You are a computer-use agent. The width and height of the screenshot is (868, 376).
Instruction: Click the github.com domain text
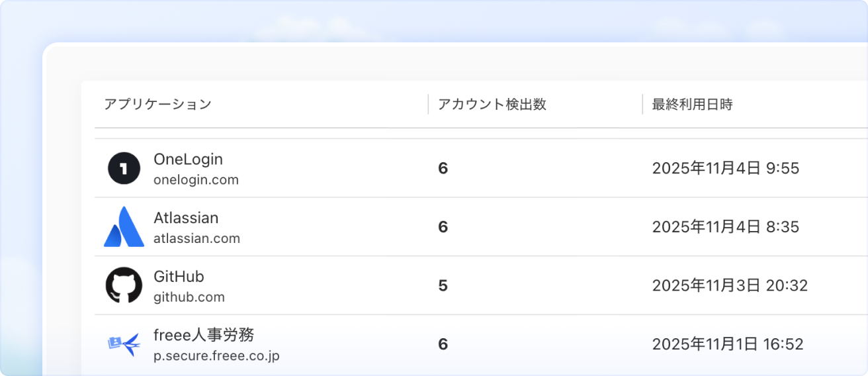coord(189,297)
